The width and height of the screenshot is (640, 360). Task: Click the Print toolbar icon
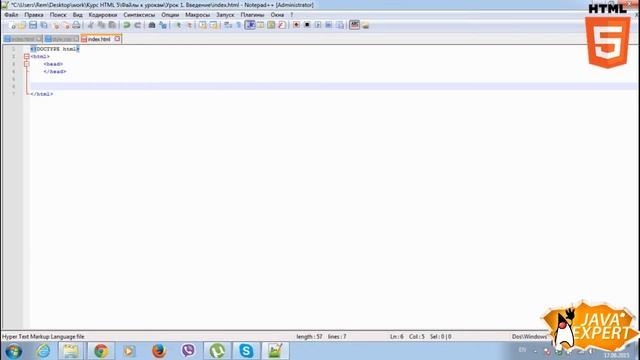click(76, 25)
